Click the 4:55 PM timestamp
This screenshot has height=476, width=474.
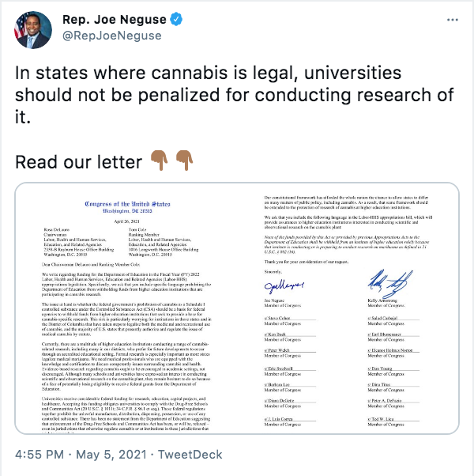39,455
